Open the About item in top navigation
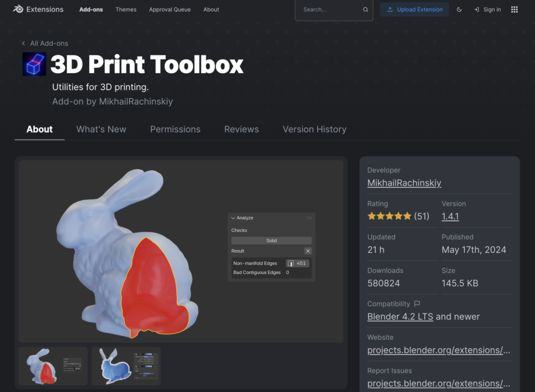The width and height of the screenshot is (535, 392). point(211,9)
